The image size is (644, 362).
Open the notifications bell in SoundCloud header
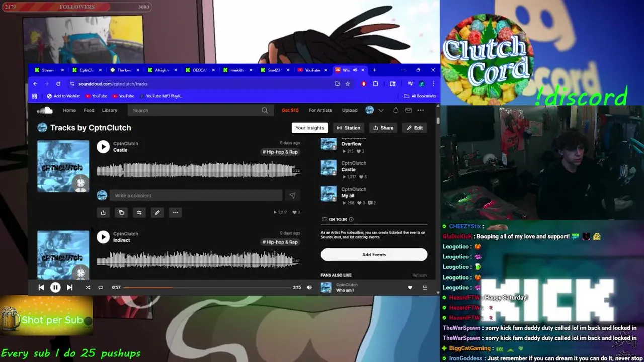[396, 110]
